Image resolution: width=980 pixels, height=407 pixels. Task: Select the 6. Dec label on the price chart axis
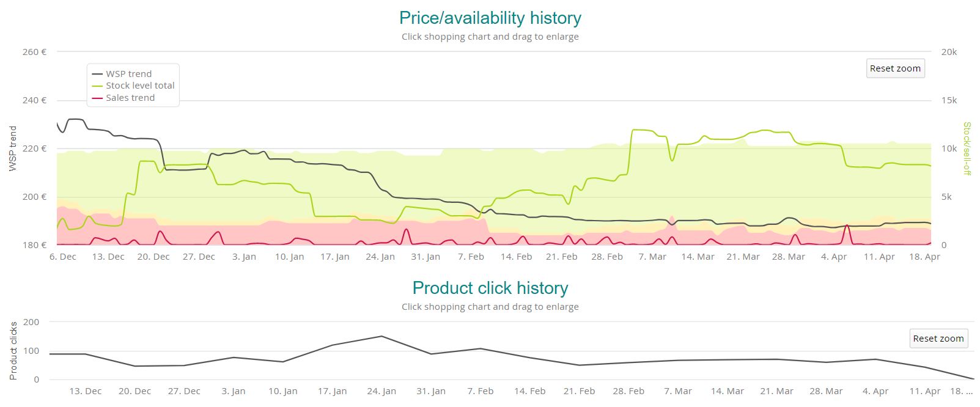pos(63,257)
